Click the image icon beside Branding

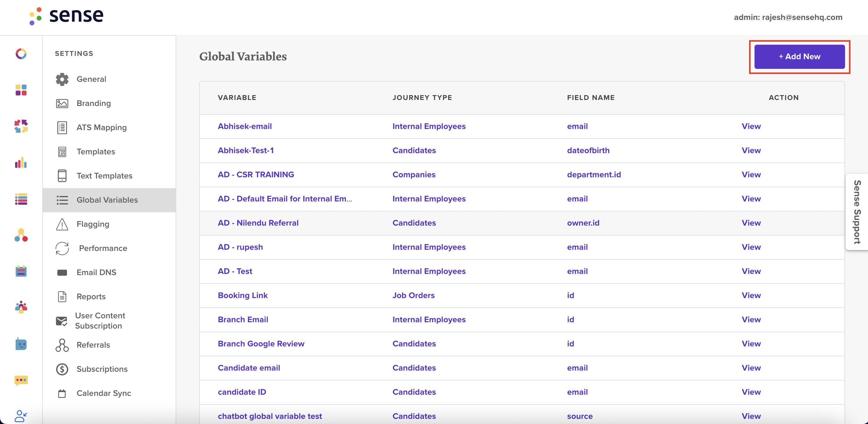coord(62,104)
